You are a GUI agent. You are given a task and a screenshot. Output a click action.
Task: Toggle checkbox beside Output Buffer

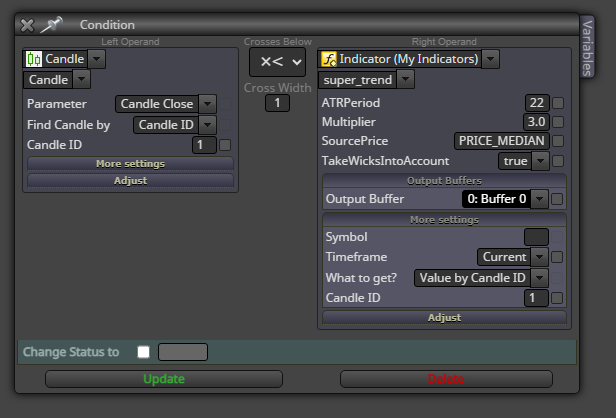(x=557, y=199)
